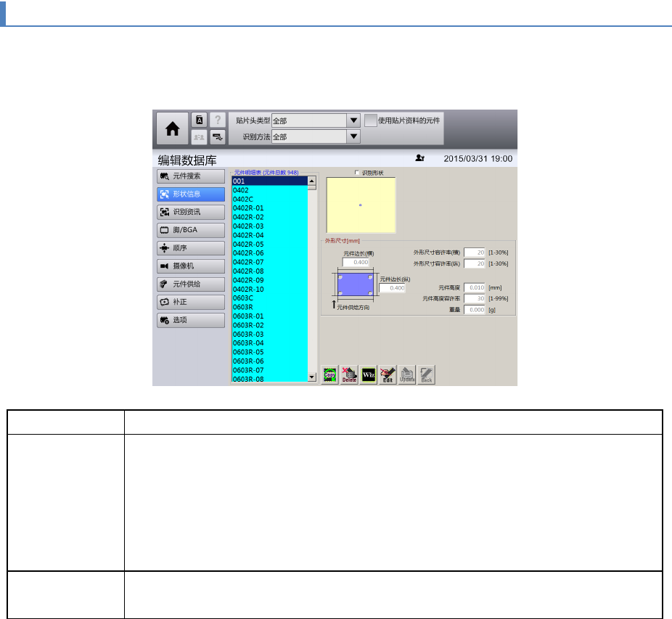This screenshot has width=672, height=619.
Task: Click the Delete component icon
Action: tap(349, 375)
